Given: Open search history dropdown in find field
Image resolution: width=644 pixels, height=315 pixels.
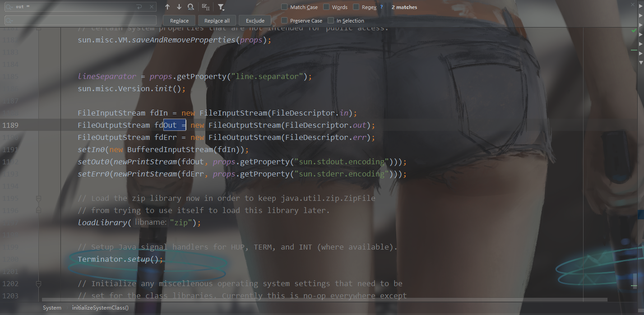Looking at the screenshot, I should pos(9,7).
